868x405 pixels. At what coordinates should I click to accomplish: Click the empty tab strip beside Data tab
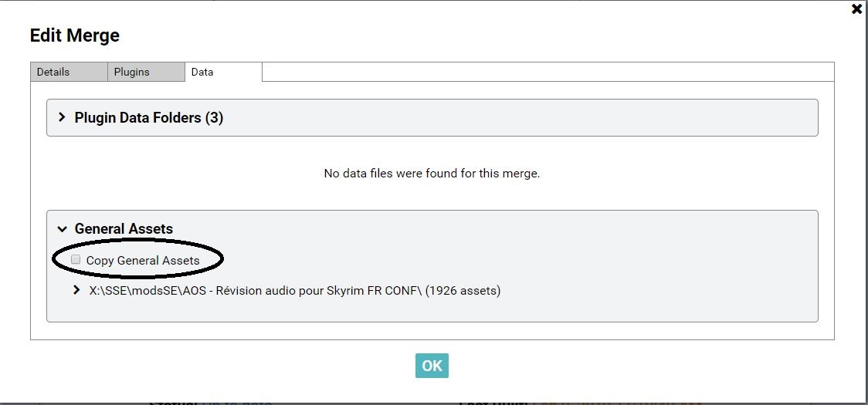click(548, 72)
